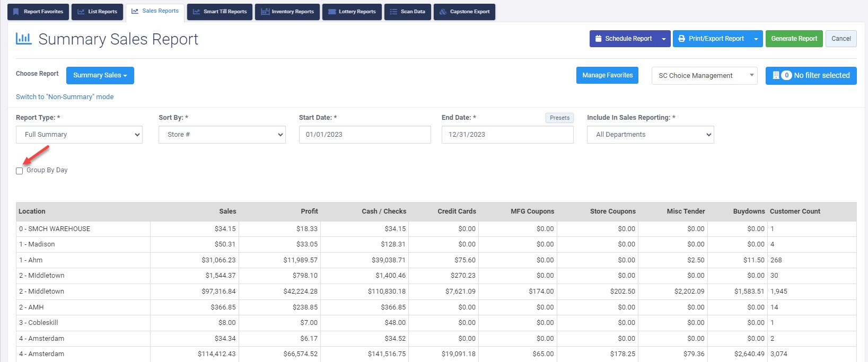Screen dimensions: 868x362
Task: Click customer count value 3,074
Action: pyautogui.click(x=779, y=354)
